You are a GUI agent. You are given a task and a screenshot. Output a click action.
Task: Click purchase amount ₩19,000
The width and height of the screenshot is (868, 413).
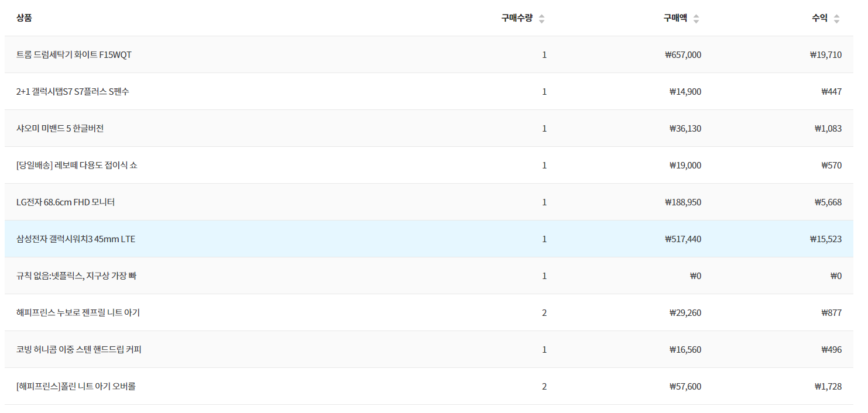(685, 166)
